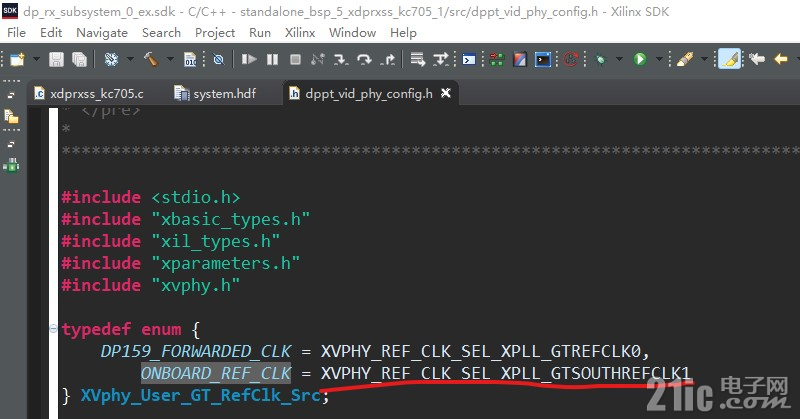
Task: Click the green blocks left sidebar icon
Action: (11, 165)
